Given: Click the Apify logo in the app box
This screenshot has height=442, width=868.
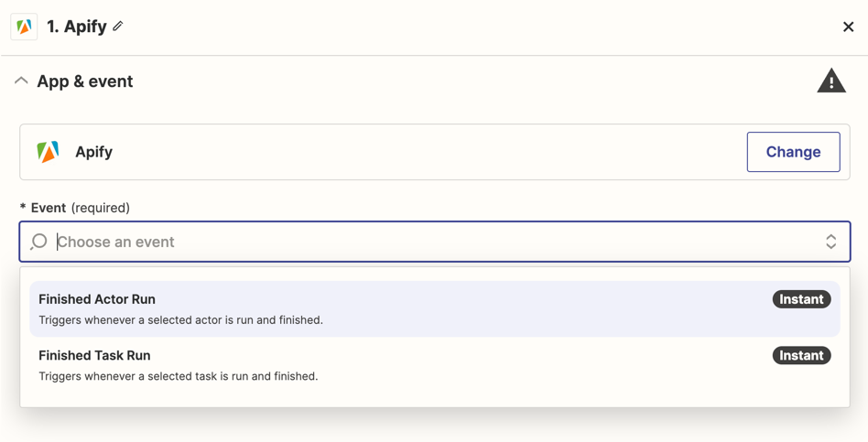Looking at the screenshot, I should click(x=48, y=152).
